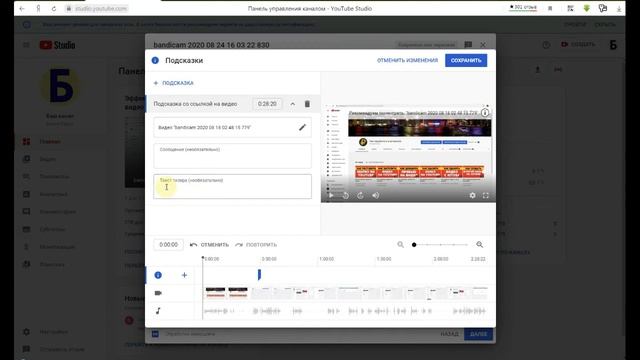Image resolution: width=640 pixels, height=360 pixels.
Task: Close the video upload dialog with X
Action: pyautogui.click(x=483, y=44)
